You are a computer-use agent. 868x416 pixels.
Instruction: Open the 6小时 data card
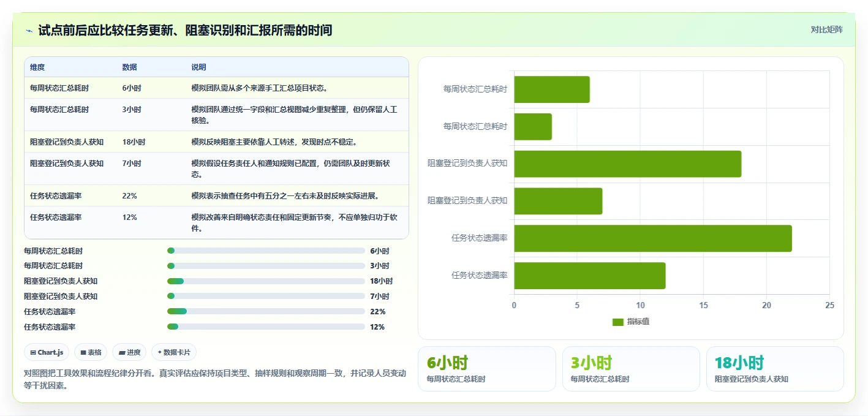click(x=487, y=369)
